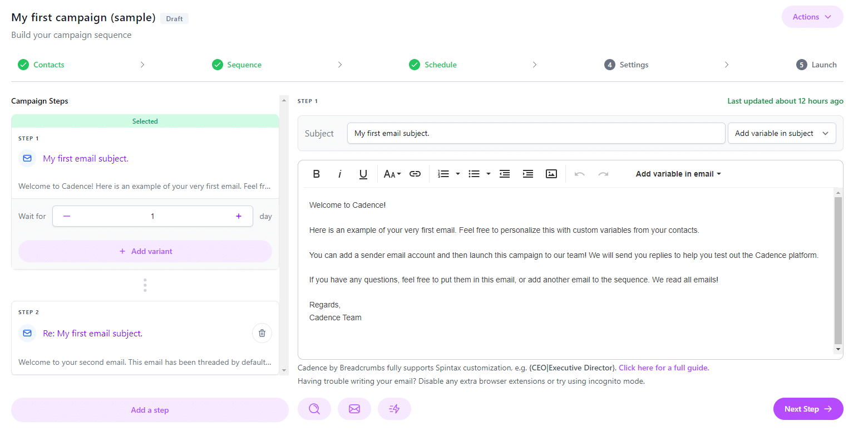Open the preview email magnifier icon
Image resolution: width=868 pixels, height=435 pixels.
click(x=314, y=408)
